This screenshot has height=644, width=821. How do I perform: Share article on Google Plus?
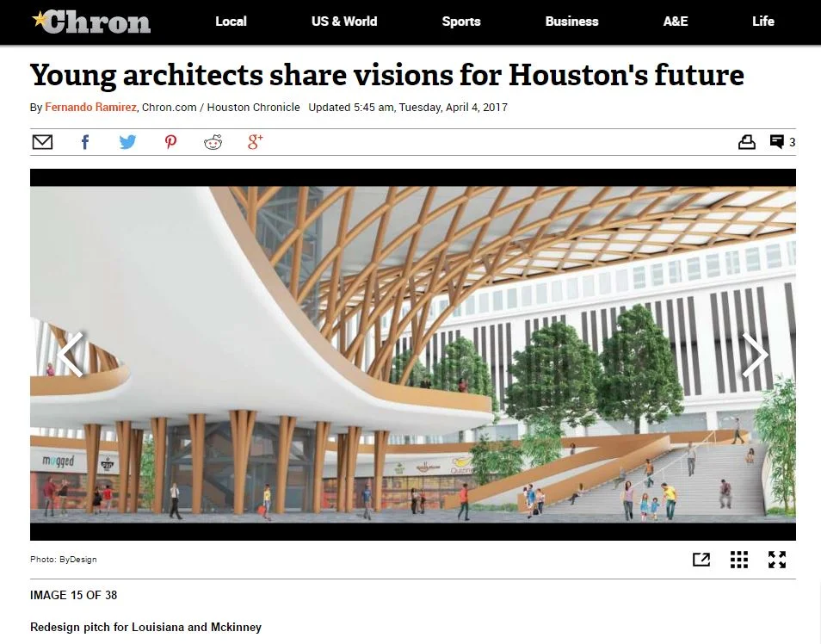(255, 142)
